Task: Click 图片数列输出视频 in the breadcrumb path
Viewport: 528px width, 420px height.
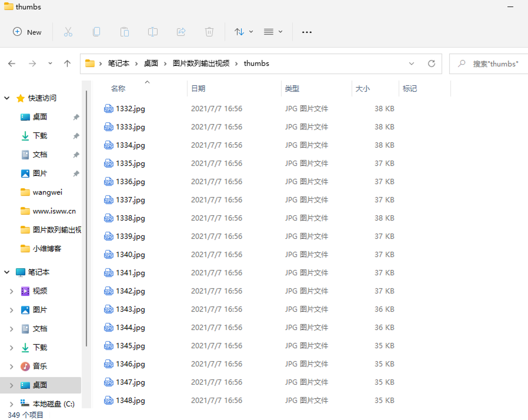Action: (201, 64)
